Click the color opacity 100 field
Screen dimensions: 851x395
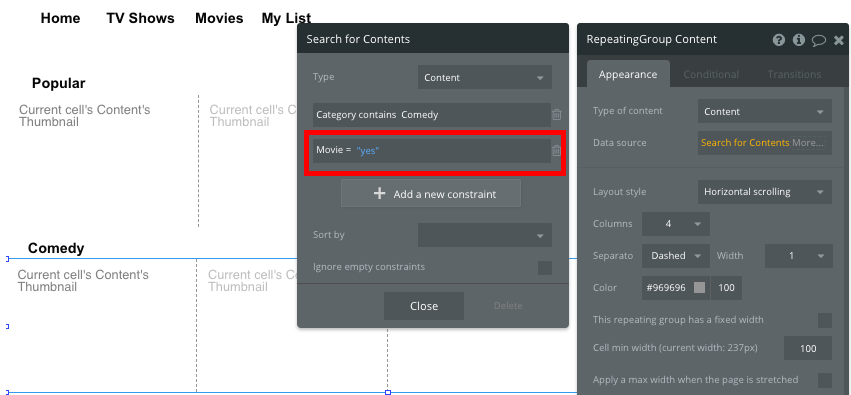[x=726, y=288]
